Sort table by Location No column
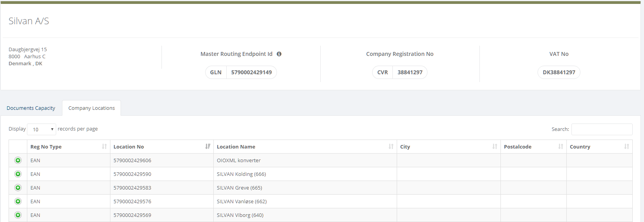 pyautogui.click(x=162, y=147)
